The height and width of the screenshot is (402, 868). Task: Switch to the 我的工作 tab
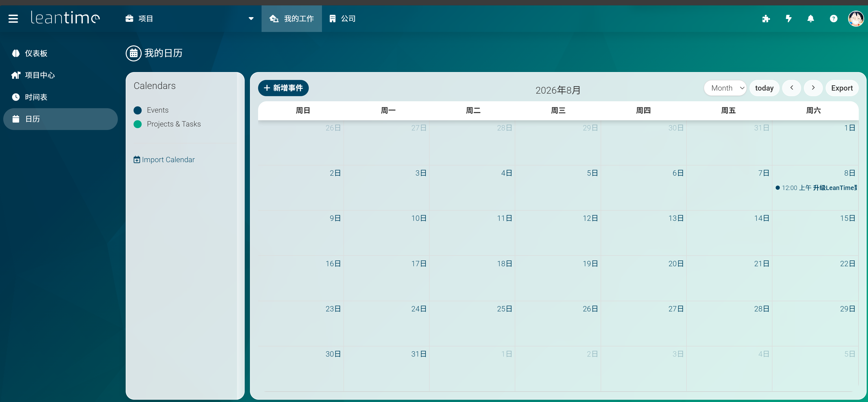(x=292, y=19)
